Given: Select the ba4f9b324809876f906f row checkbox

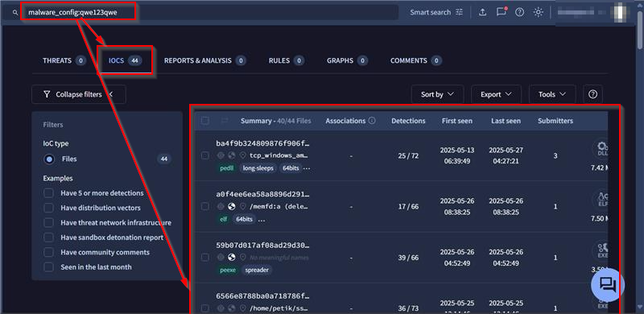Looking at the screenshot, I should (205, 155).
